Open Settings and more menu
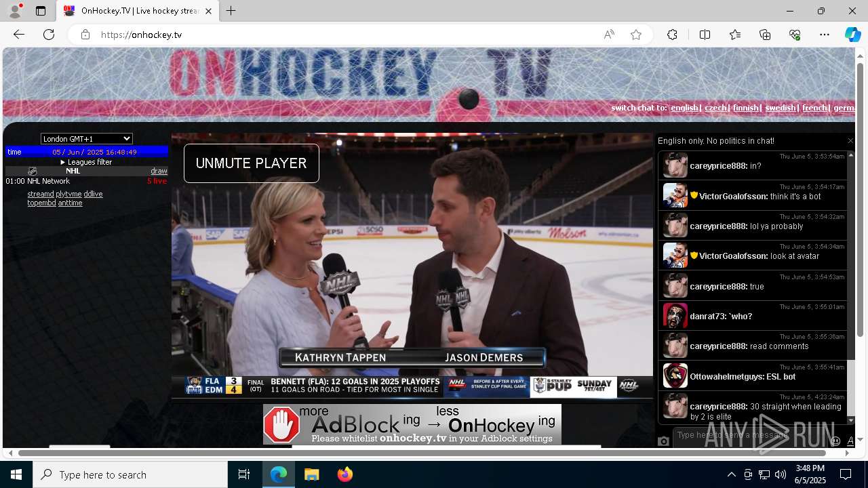868x488 pixels. tap(825, 35)
